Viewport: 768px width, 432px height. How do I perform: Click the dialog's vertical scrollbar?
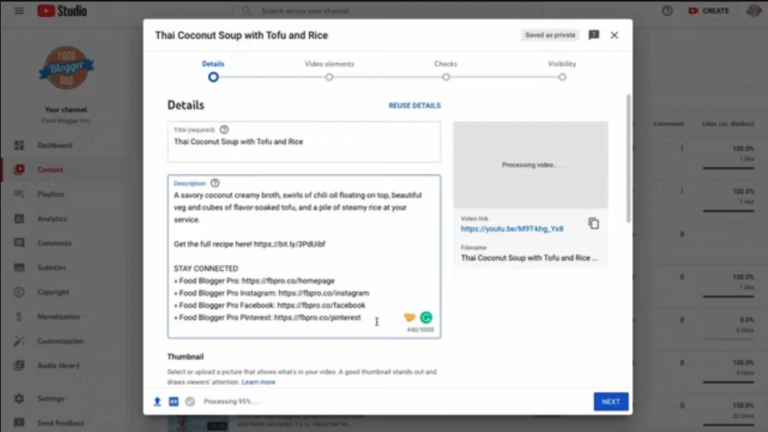(628, 160)
